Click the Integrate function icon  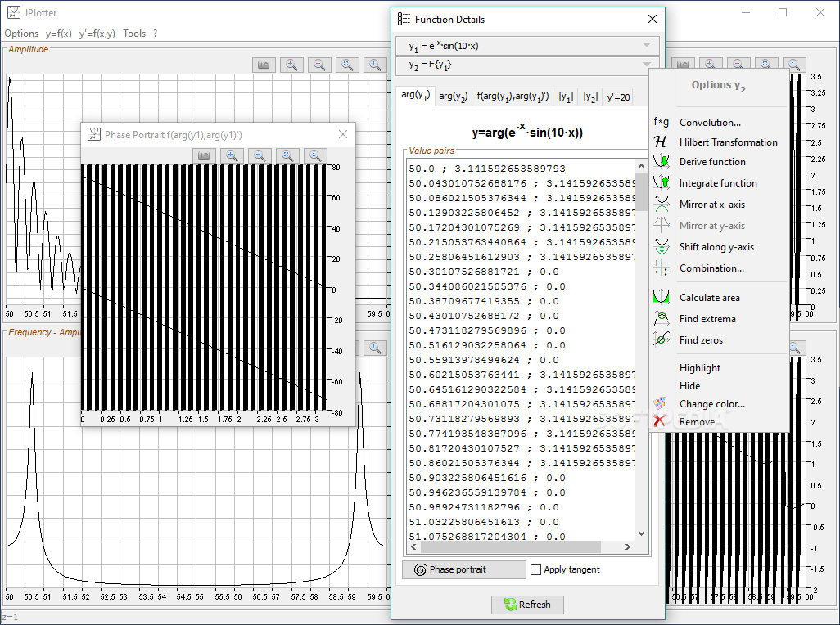661,182
